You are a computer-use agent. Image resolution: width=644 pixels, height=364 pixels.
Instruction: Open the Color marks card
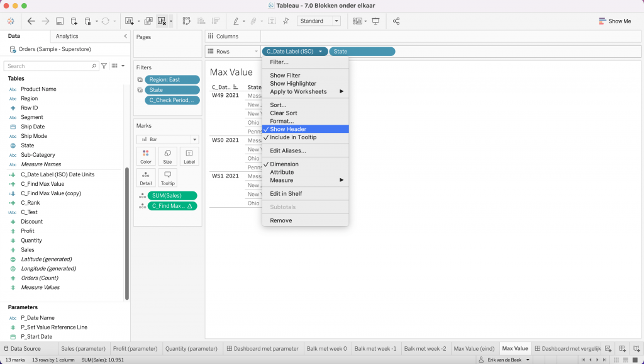point(146,156)
